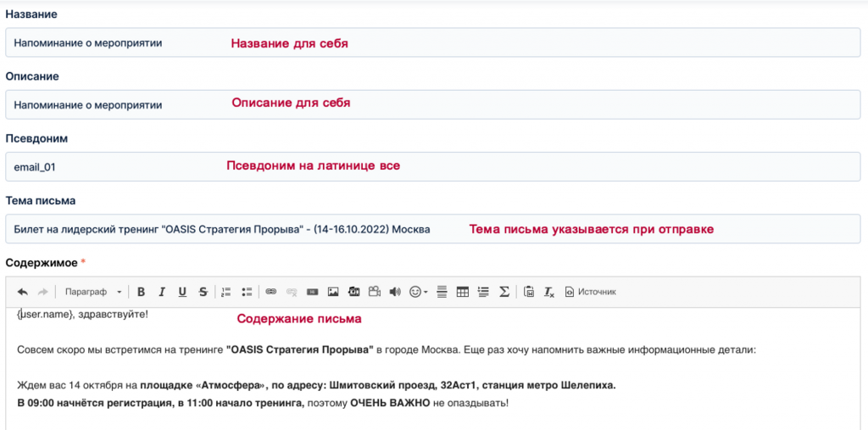Click the redo arrow in the toolbar
Image resolution: width=868 pixels, height=430 pixels.
(42, 292)
